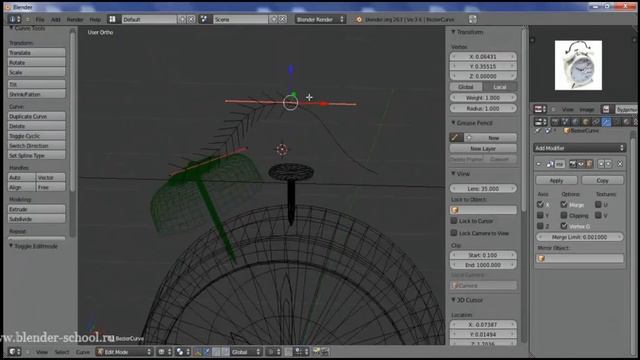Click the Switch Direction button
The width and height of the screenshot is (640, 360).
pos(36,146)
